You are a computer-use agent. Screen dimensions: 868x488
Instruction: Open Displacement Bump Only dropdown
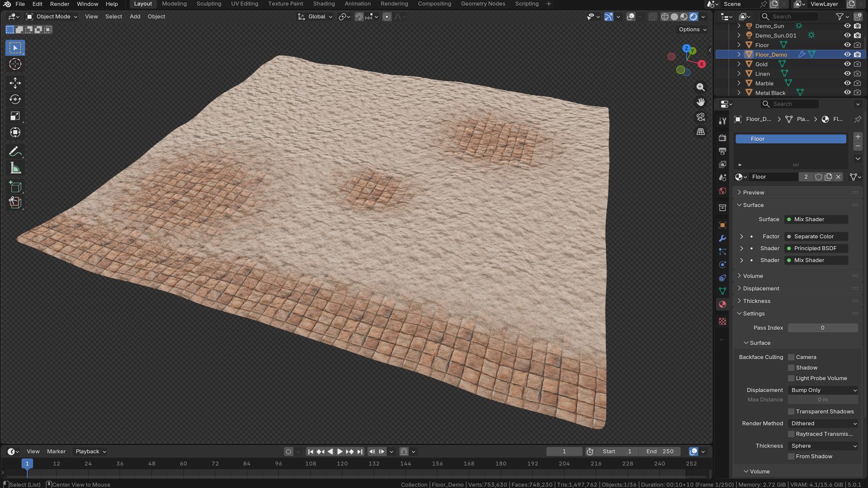point(823,390)
